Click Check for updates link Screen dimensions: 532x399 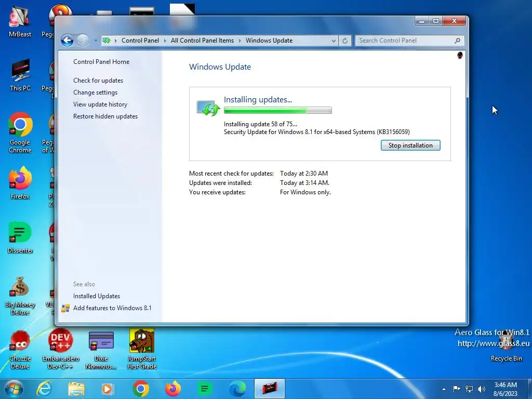click(98, 81)
